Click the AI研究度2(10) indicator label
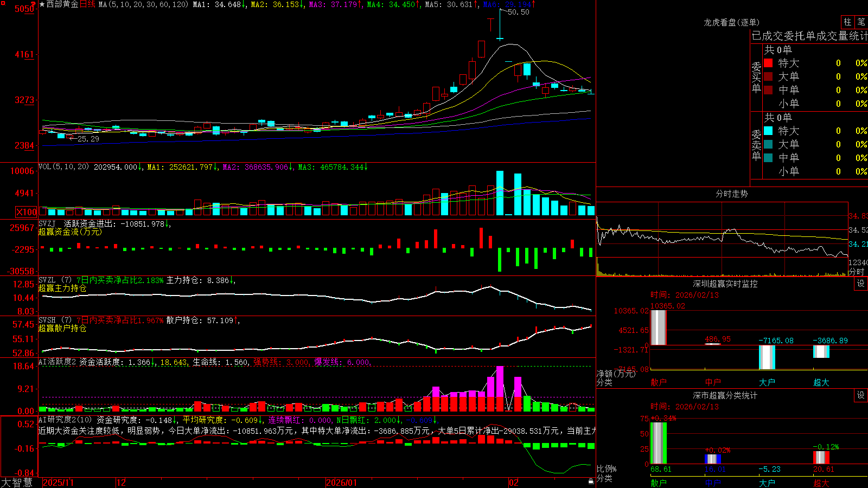 [65, 420]
